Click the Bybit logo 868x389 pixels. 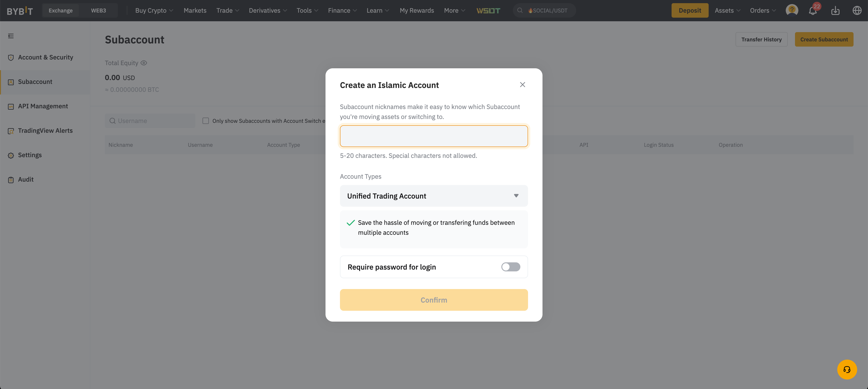tap(20, 10)
